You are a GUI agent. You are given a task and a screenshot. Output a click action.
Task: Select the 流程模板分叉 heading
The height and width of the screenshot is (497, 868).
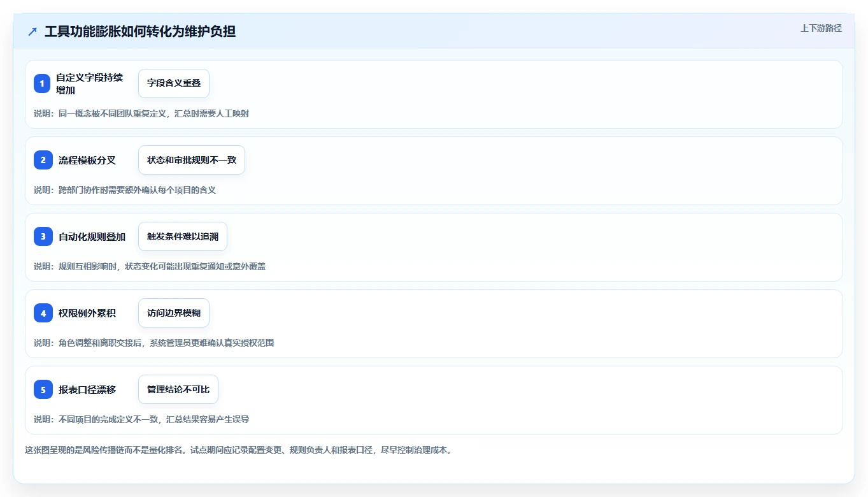87,160
